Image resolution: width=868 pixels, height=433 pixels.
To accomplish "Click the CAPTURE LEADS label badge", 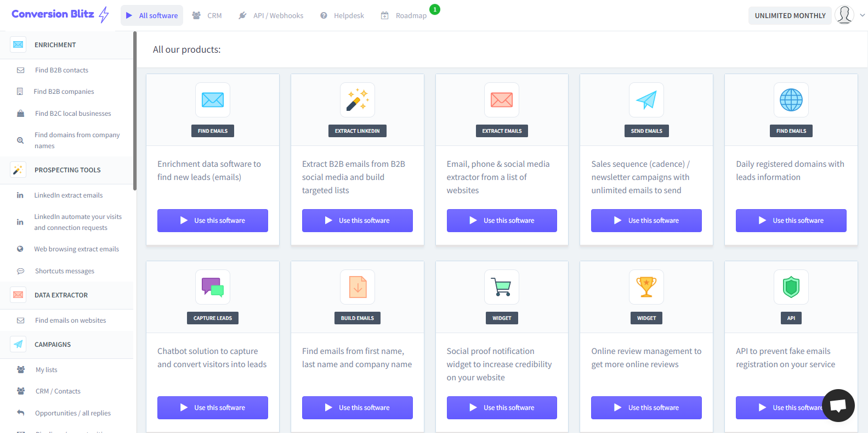I will [x=213, y=318].
